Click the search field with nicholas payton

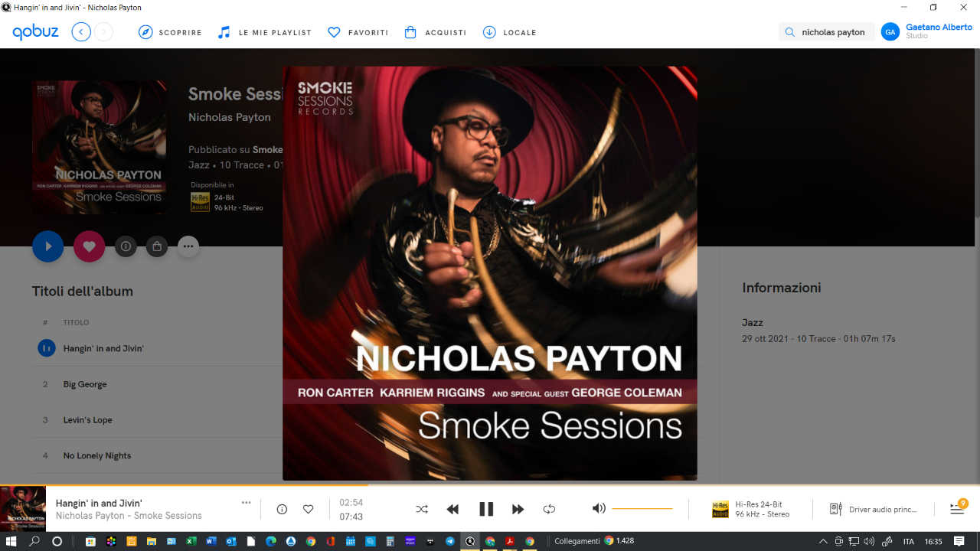(827, 32)
